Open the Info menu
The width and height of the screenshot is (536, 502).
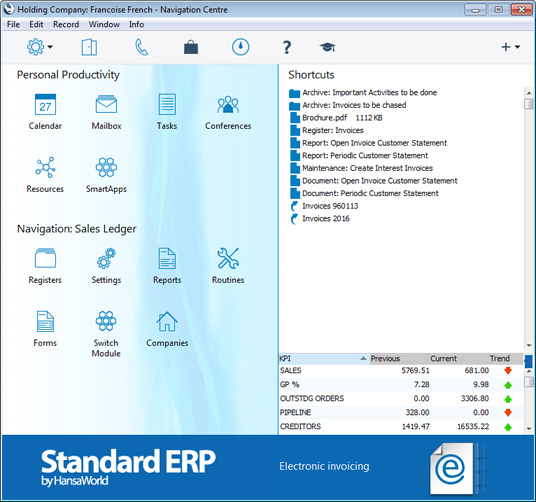[136, 25]
